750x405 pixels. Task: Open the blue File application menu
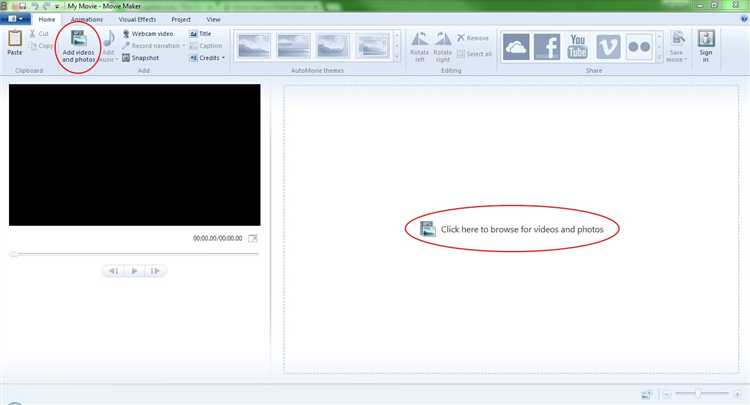click(x=15, y=19)
